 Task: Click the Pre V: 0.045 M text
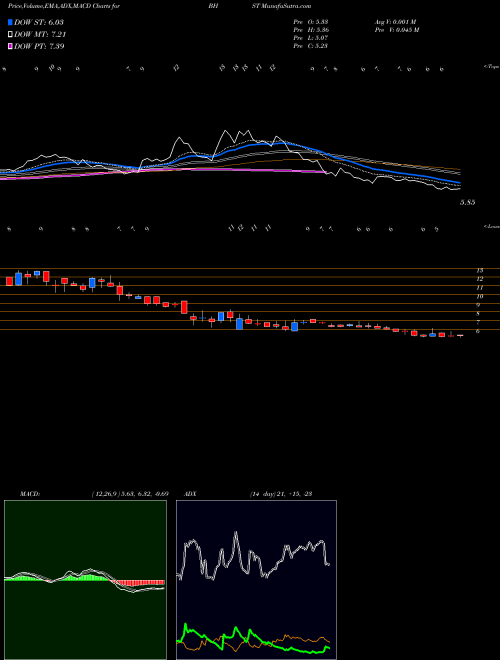click(398, 30)
